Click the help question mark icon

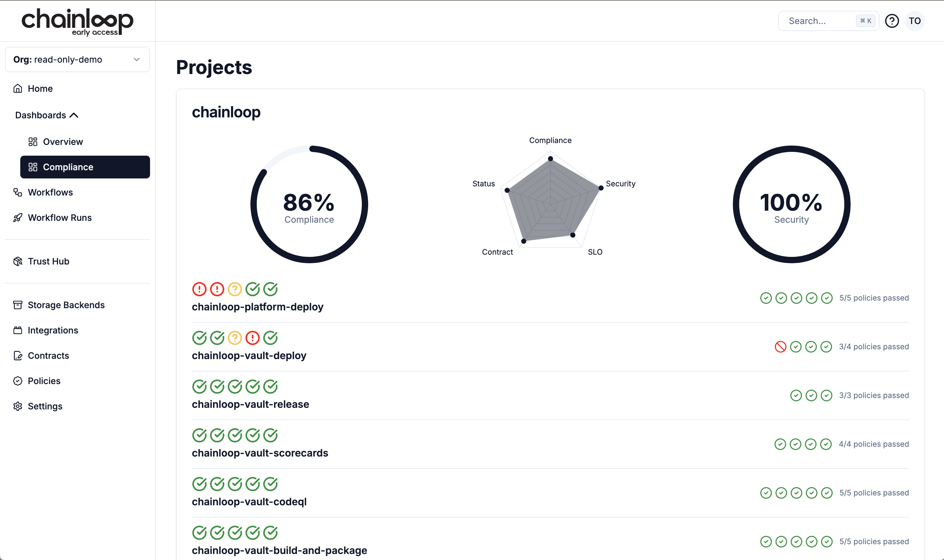click(x=891, y=21)
